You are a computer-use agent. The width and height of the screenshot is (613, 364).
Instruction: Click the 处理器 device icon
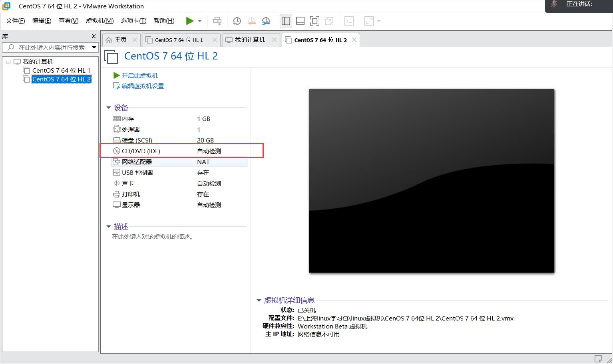(x=117, y=129)
